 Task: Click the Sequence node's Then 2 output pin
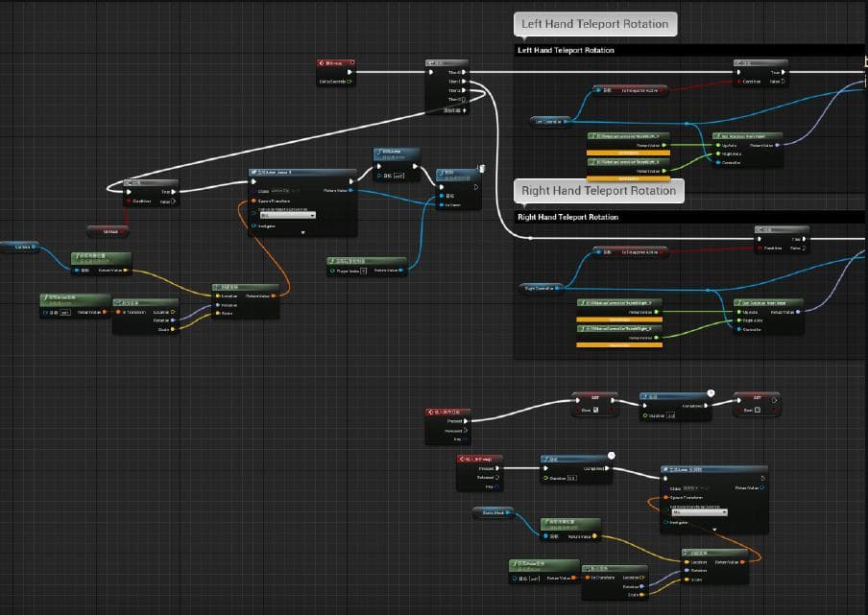[464, 90]
